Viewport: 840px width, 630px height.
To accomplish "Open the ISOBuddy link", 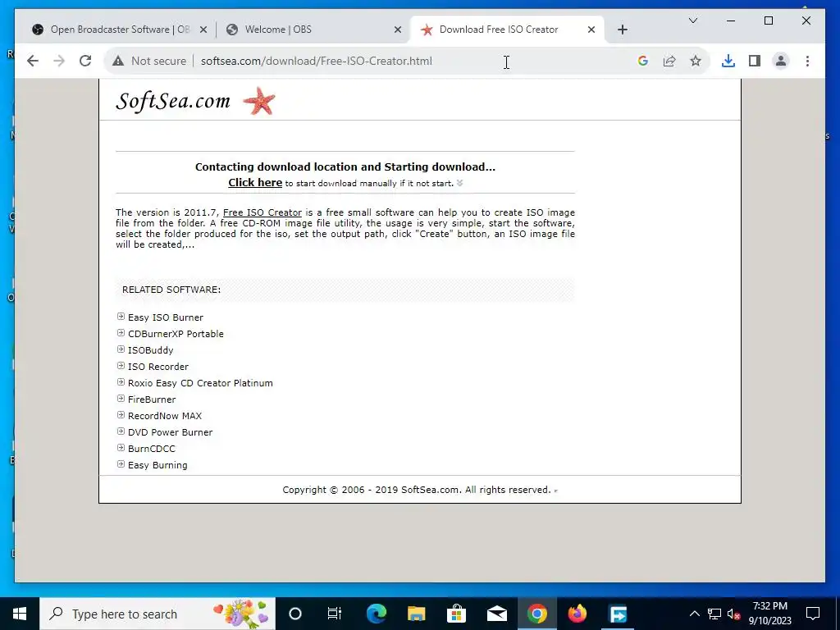I will [x=151, y=350].
